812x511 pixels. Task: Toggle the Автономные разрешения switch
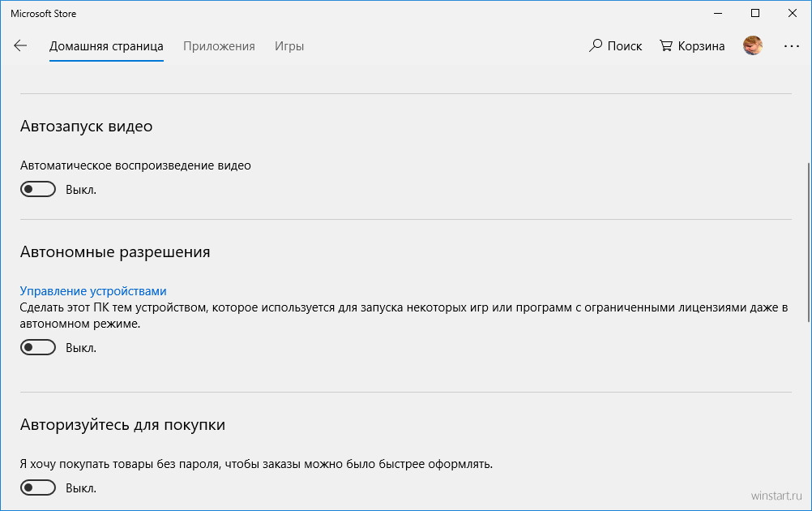(38, 347)
